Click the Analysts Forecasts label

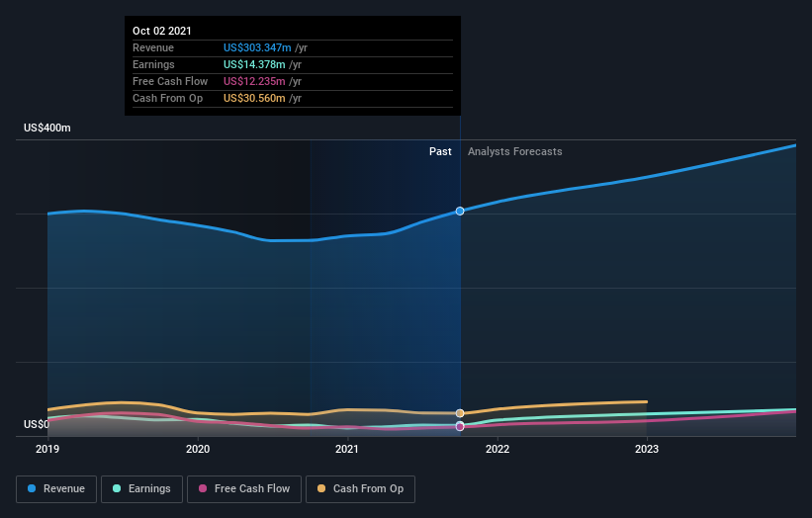(514, 151)
